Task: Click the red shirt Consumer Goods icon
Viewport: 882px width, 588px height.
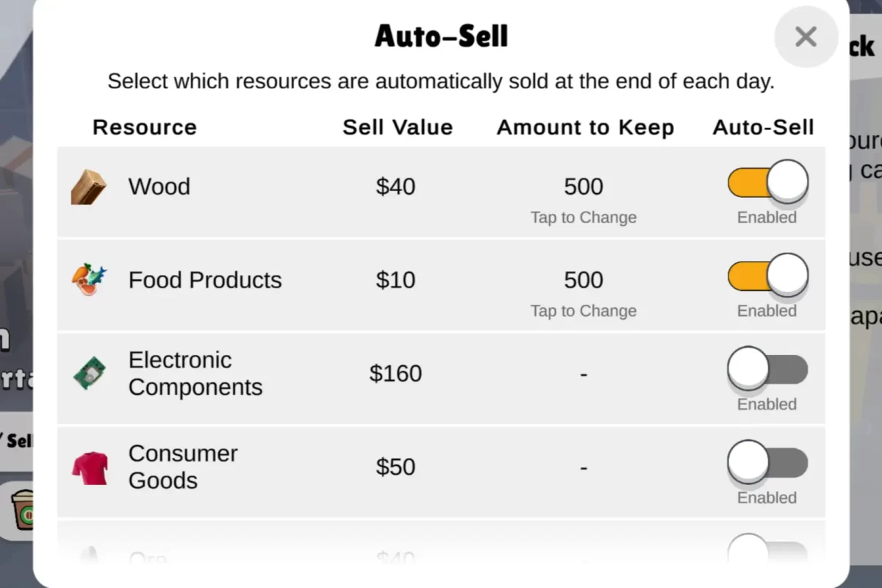Action: tap(89, 467)
